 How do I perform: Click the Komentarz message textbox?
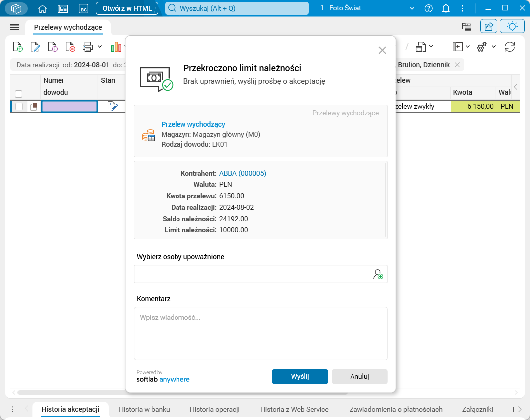click(260, 333)
